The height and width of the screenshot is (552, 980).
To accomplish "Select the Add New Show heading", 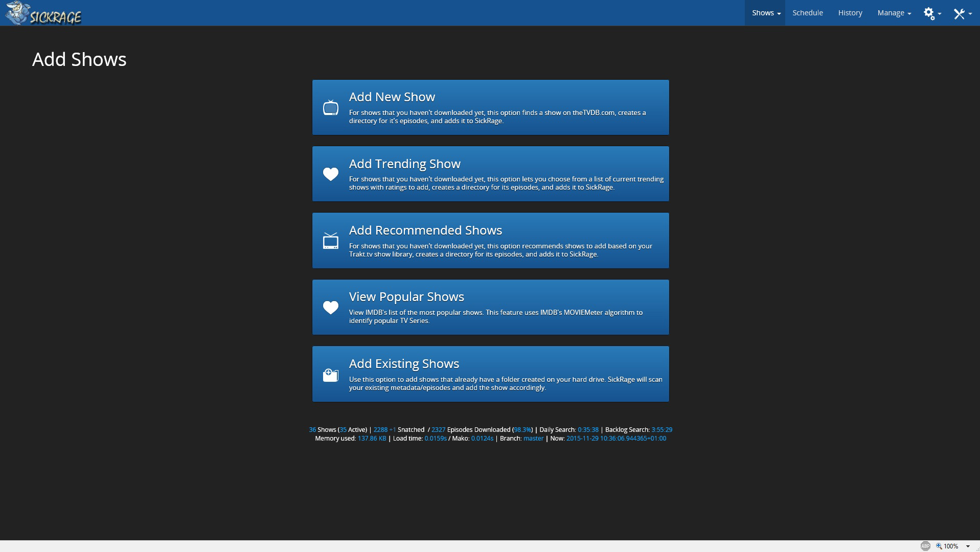I will (392, 97).
